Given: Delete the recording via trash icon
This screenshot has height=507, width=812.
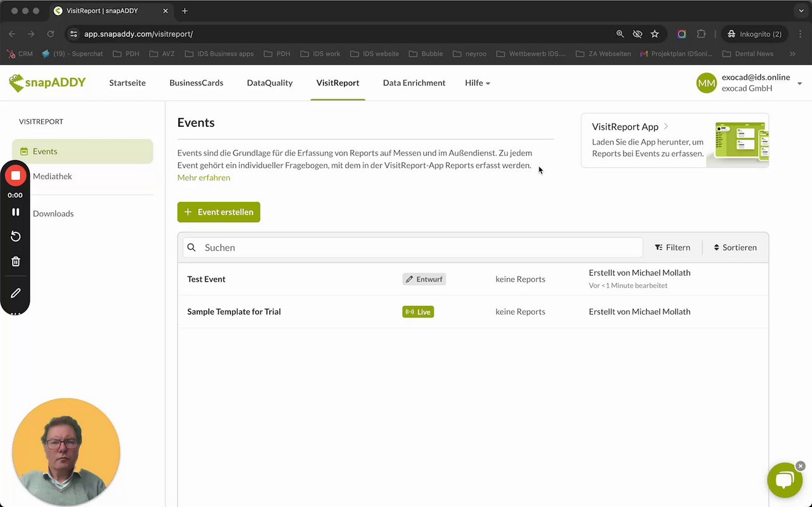Looking at the screenshot, I should (16, 261).
